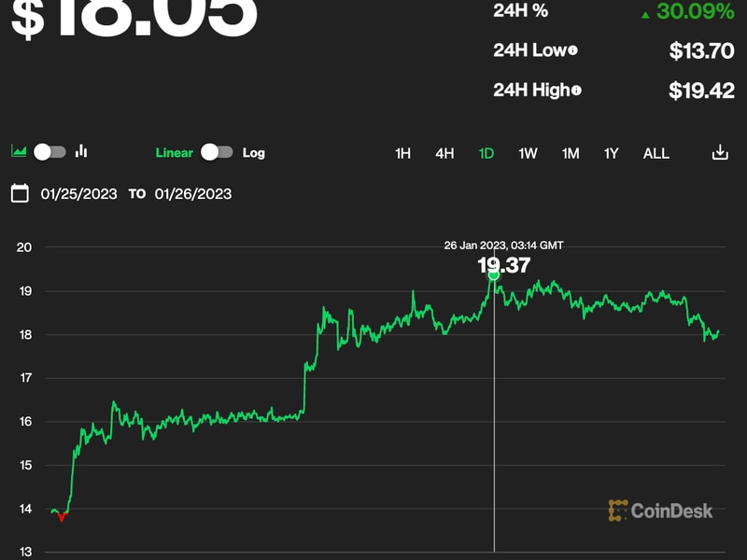The height and width of the screenshot is (560, 747).
Task: Click the area chart icon
Action: point(19,151)
